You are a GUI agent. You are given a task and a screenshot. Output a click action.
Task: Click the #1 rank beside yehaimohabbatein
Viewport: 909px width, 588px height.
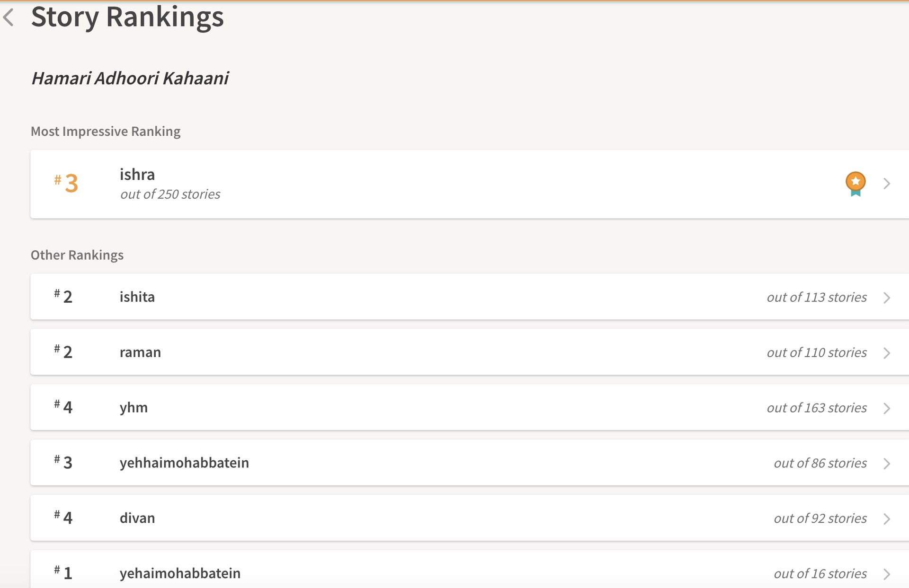(63, 573)
